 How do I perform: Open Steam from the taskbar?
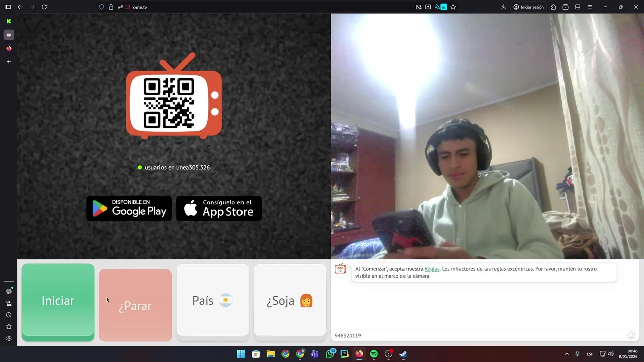pos(404,354)
